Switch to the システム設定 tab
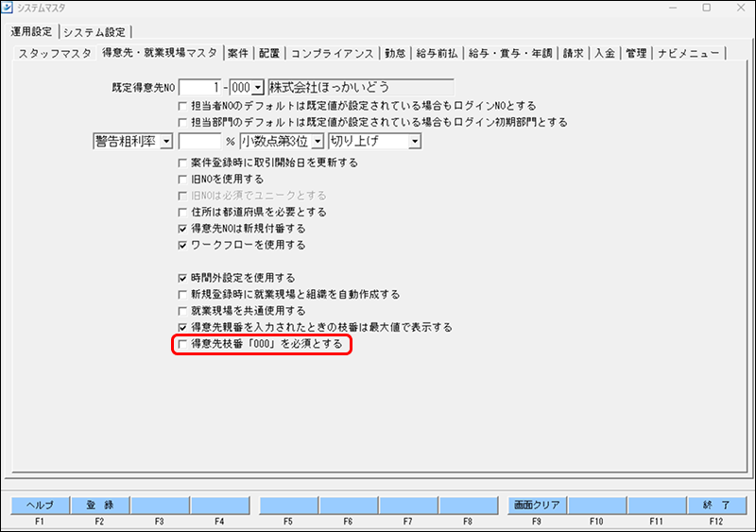Screen dimensions: 756x532 [x=94, y=32]
